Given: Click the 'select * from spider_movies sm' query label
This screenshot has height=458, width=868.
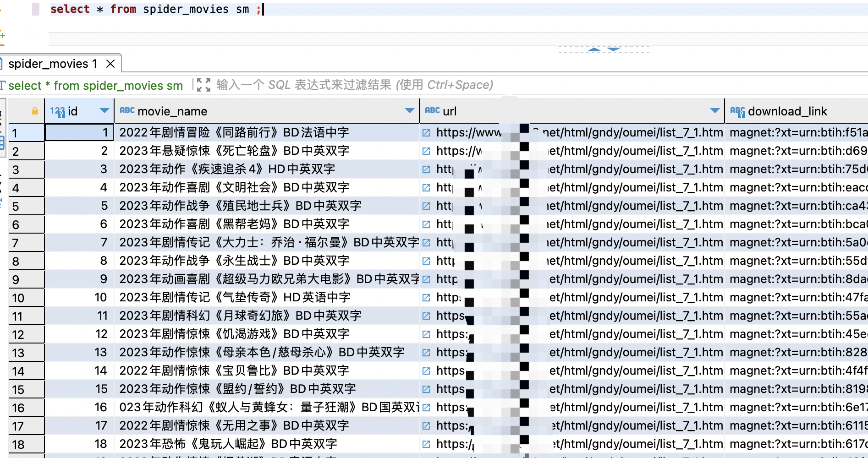Looking at the screenshot, I should pos(95,86).
